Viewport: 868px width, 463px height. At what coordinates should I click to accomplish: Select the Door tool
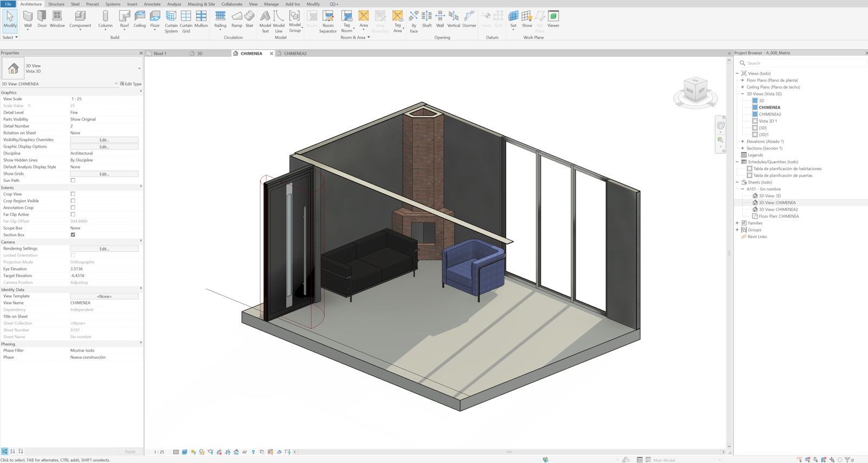coord(42,19)
